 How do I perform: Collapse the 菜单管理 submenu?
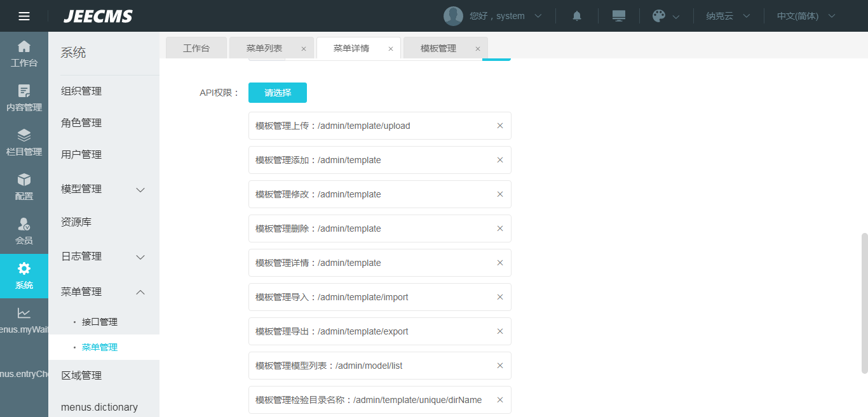pos(141,292)
